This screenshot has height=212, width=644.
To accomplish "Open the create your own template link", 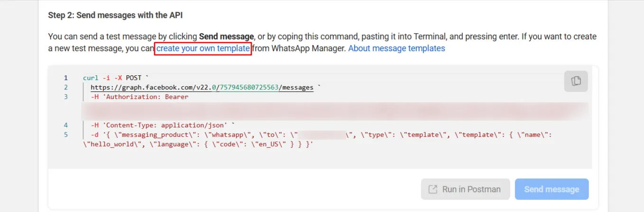I will (x=203, y=48).
